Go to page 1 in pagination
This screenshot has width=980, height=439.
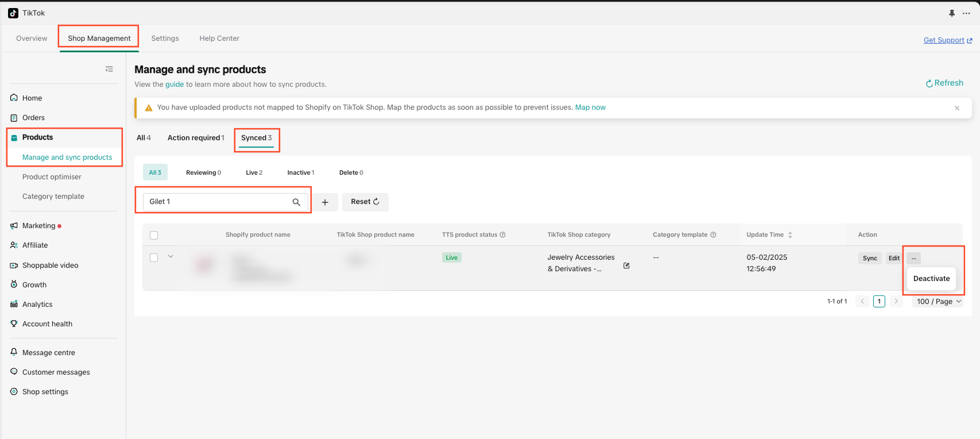coord(879,301)
